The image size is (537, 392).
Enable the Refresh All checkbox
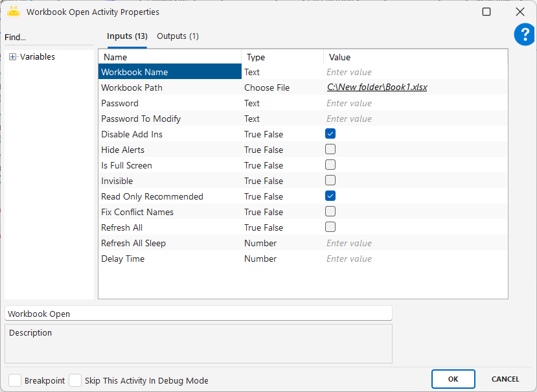(x=330, y=227)
